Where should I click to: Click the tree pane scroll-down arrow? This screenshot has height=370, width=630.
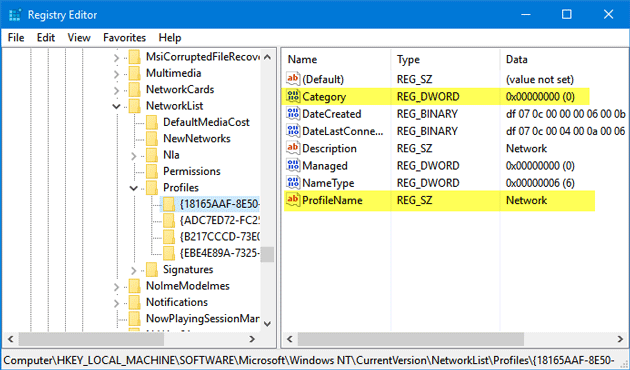pyautogui.click(x=267, y=323)
